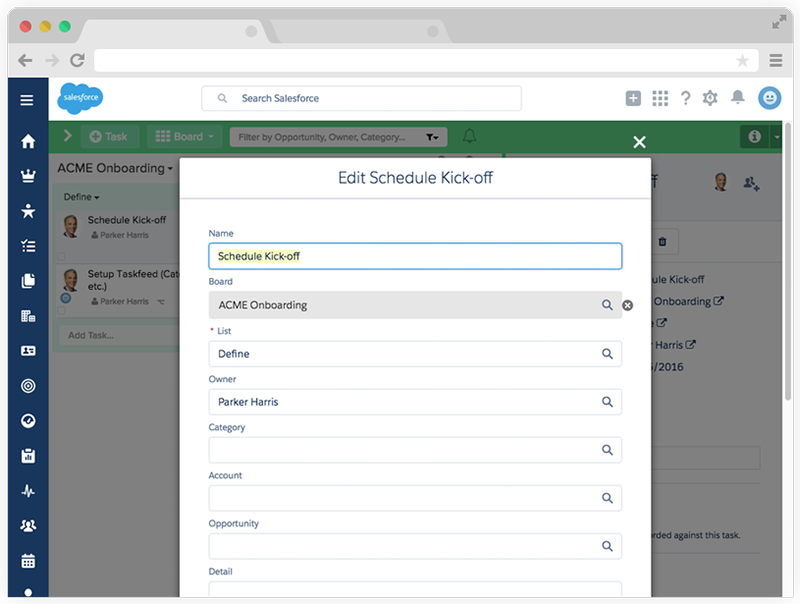Image resolution: width=800 pixels, height=604 pixels.
Task: Open the reports clipboard icon in the sidebar
Action: point(28,456)
